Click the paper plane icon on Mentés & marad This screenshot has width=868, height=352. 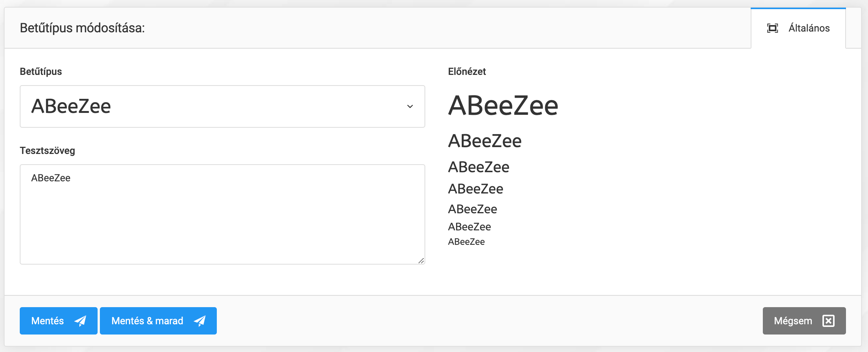point(200,321)
